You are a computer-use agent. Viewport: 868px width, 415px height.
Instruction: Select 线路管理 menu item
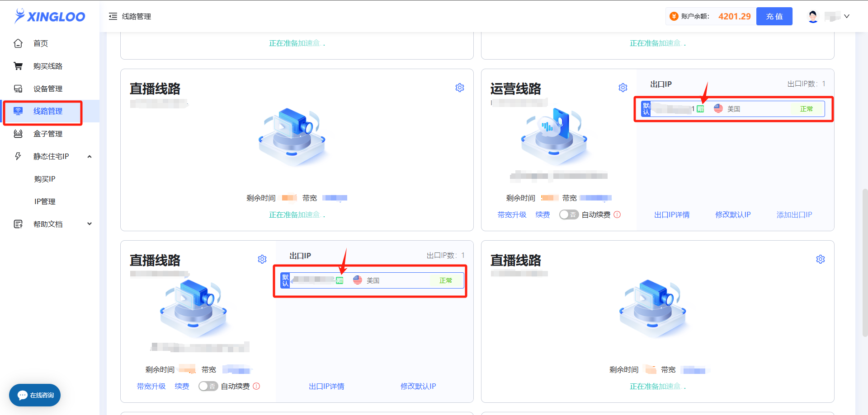(x=48, y=111)
